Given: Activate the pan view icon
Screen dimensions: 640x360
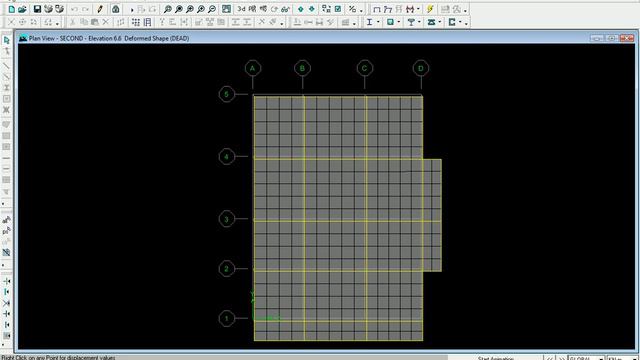Looking at the screenshot, I should click(x=226, y=9).
